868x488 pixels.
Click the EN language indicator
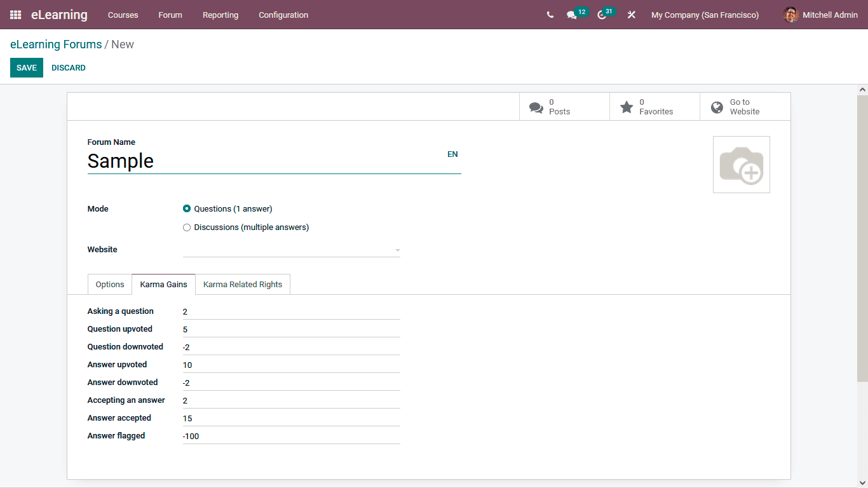pyautogui.click(x=452, y=154)
